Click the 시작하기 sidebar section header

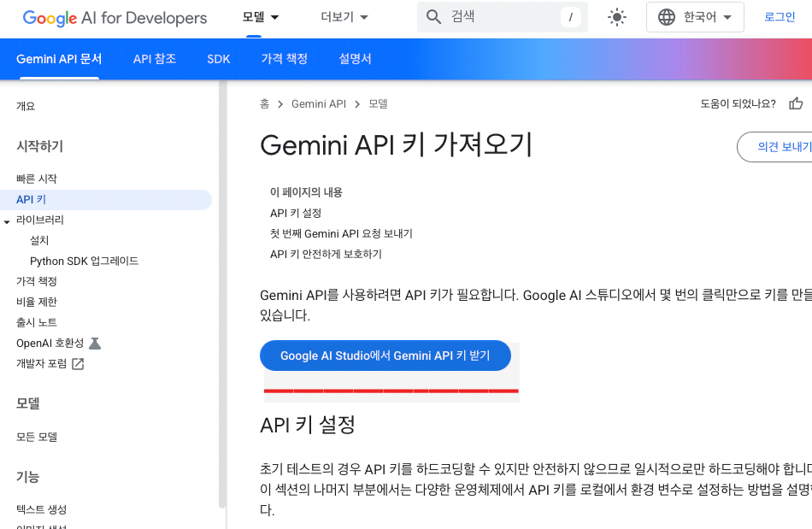(x=39, y=146)
